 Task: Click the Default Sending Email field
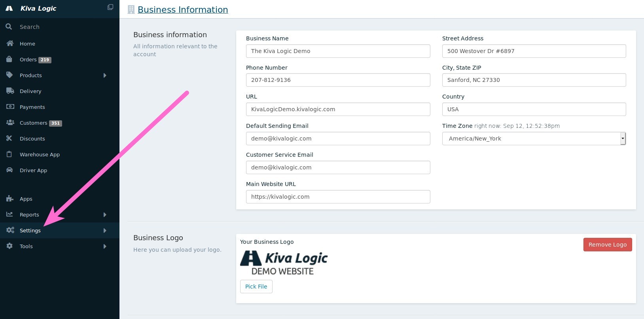[x=338, y=139]
